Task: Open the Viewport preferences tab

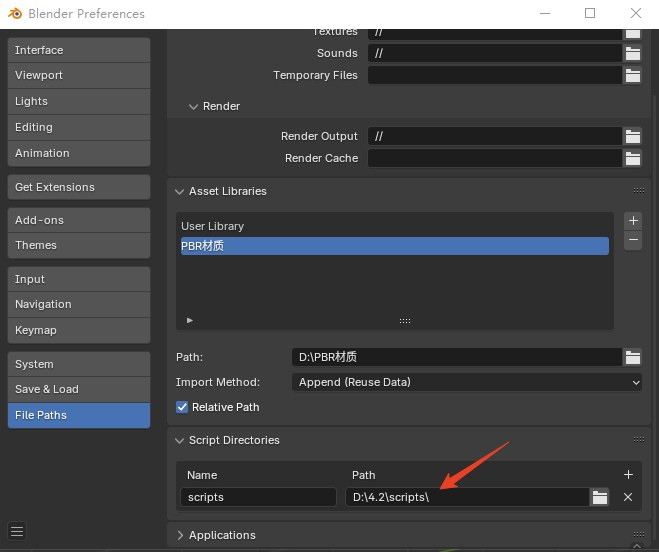Action: click(x=79, y=75)
